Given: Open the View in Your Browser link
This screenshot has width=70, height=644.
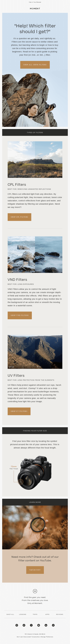Looking at the screenshot, I should [x=35, y=2].
